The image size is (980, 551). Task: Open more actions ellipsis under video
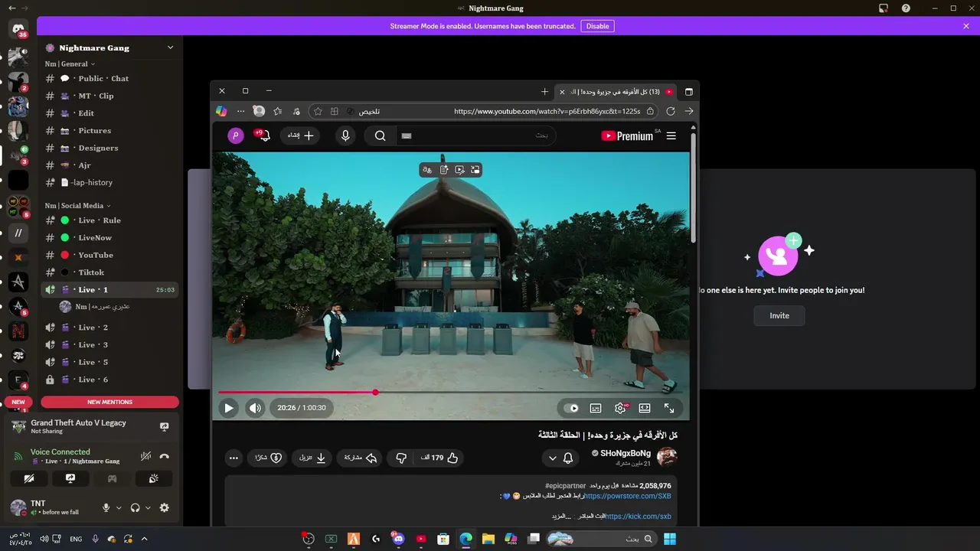(234, 458)
